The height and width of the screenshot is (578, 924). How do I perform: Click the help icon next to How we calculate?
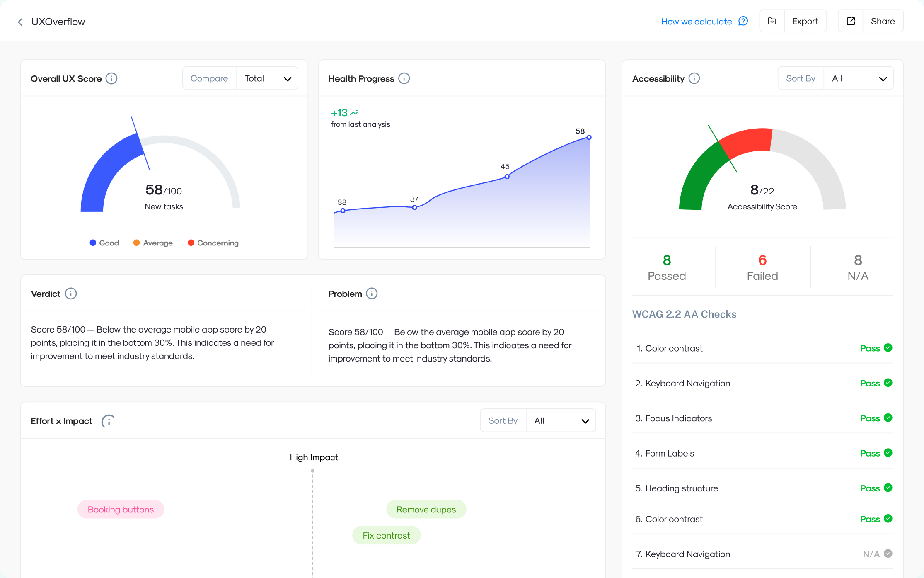coord(743,21)
